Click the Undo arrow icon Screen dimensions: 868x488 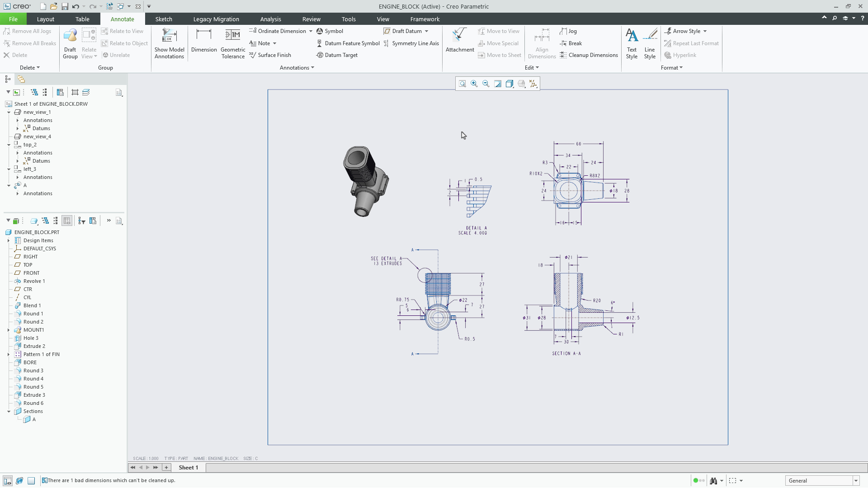(75, 6)
